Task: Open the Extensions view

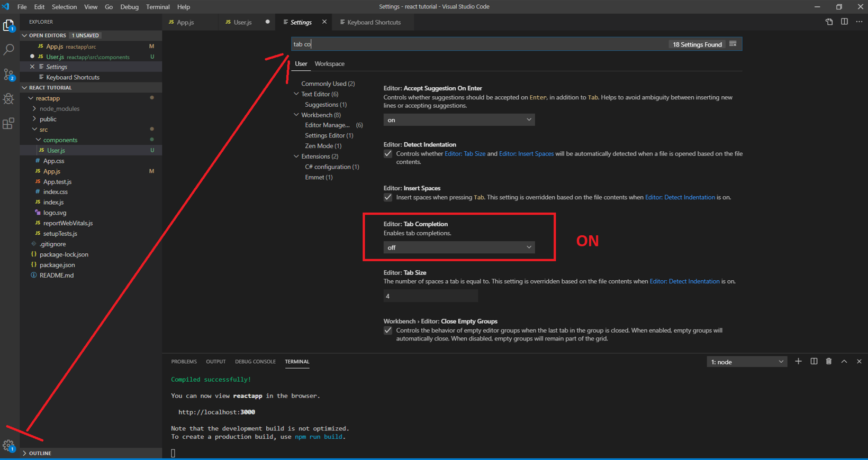Action: tap(8, 124)
